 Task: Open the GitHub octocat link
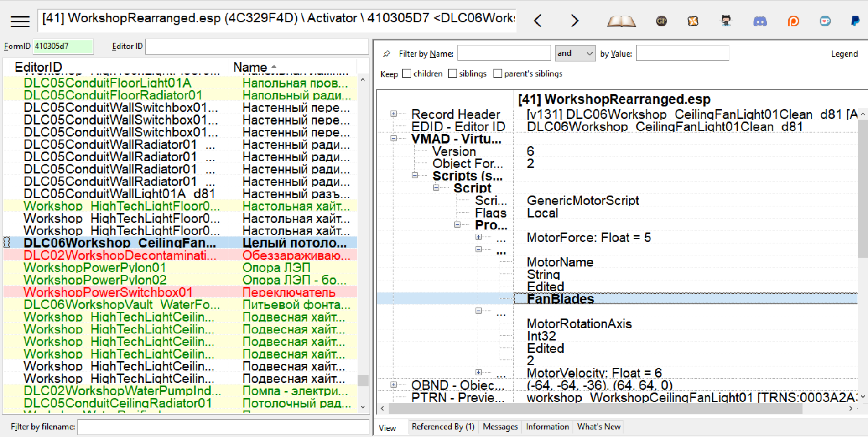click(726, 21)
